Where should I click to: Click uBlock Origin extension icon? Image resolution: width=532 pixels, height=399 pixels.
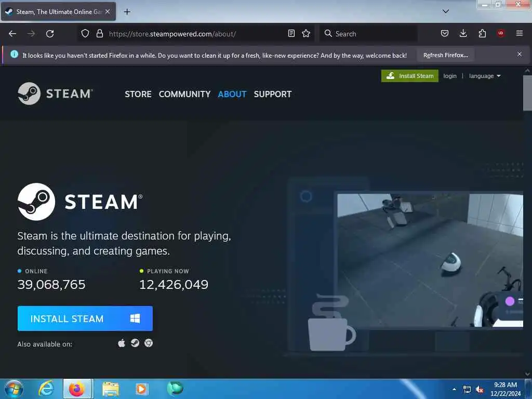[x=501, y=33]
